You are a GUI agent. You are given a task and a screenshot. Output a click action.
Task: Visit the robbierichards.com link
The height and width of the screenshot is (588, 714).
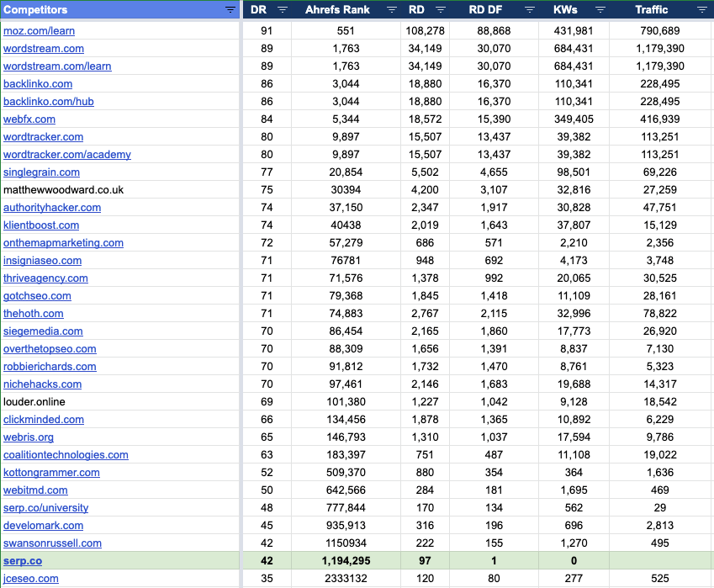(x=50, y=367)
